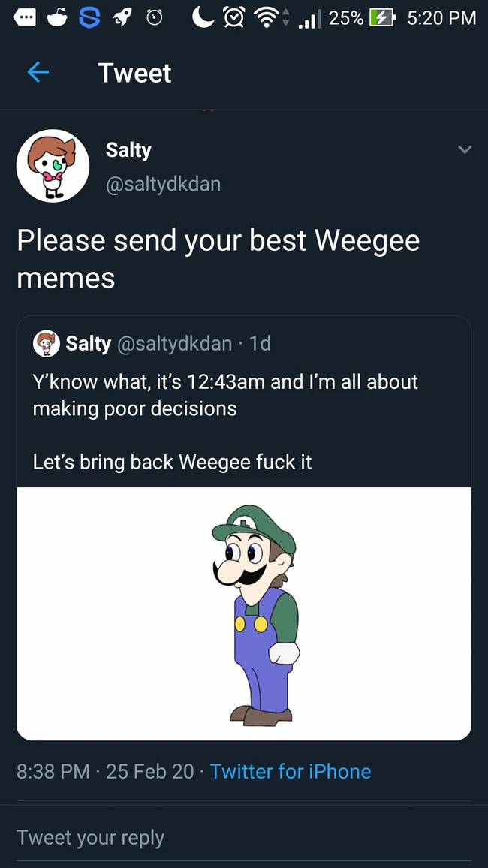Tap the alarm clock notification icon
This screenshot has height=868, width=488.
point(155,17)
